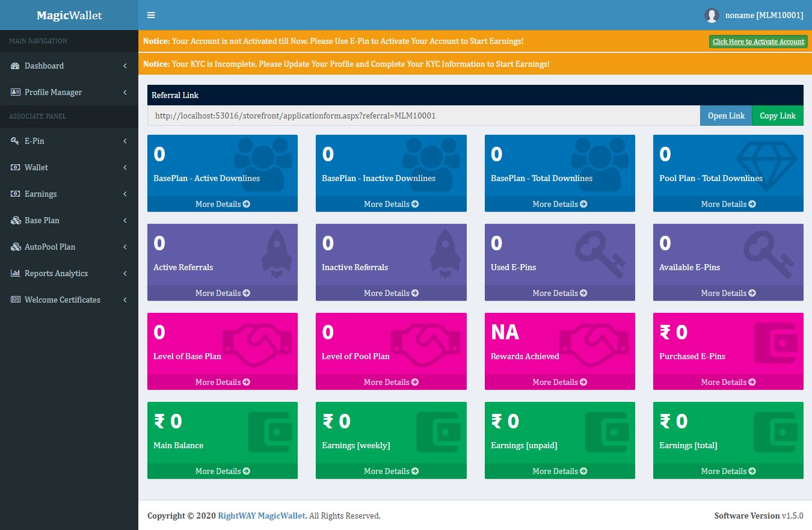This screenshot has height=530, width=812.
Task: Click the Welcome Certificates newspaper icon
Action: point(16,300)
